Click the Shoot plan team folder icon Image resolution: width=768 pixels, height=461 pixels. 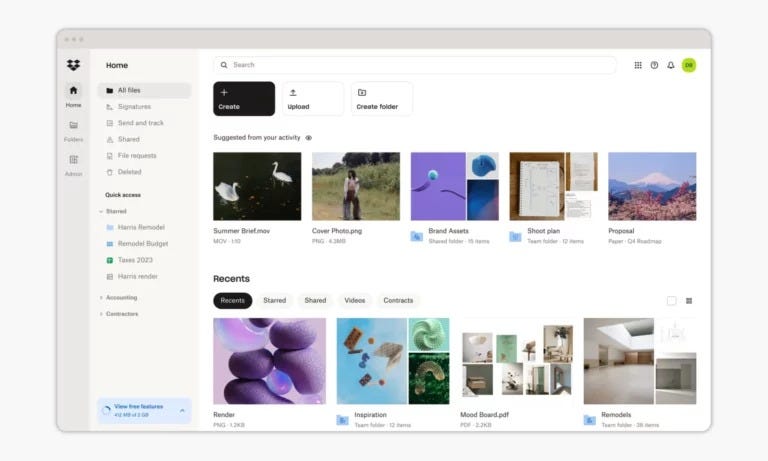515,236
